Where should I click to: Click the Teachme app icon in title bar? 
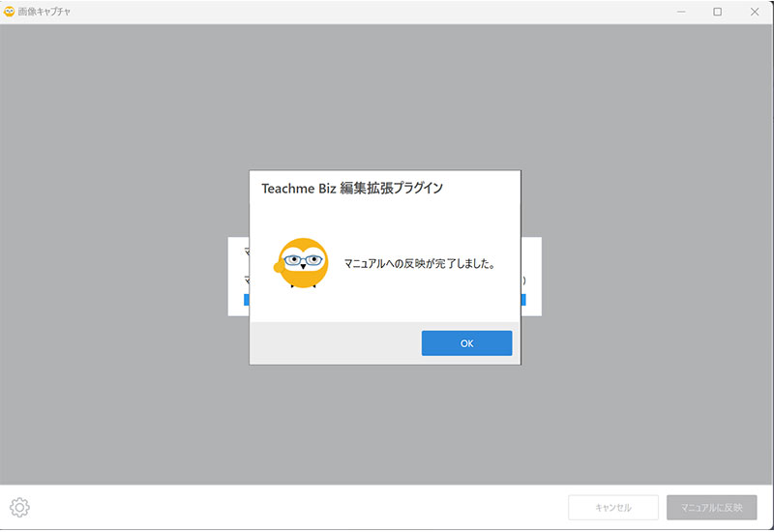pyautogui.click(x=10, y=12)
